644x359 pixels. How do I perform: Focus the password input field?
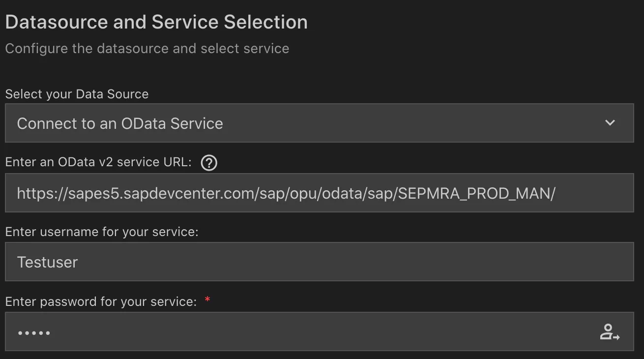(x=295, y=332)
